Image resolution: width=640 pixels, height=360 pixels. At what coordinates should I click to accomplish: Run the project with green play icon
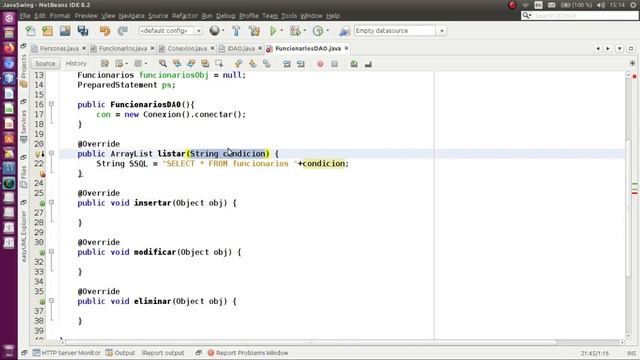[273, 31]
